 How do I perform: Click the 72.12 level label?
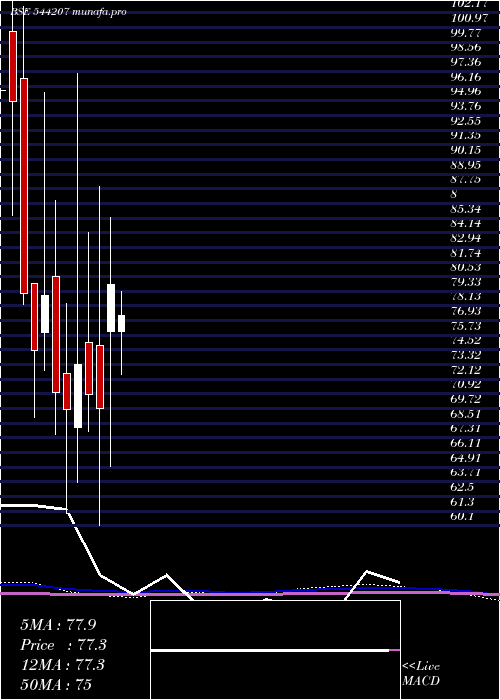tap(466, 370)
